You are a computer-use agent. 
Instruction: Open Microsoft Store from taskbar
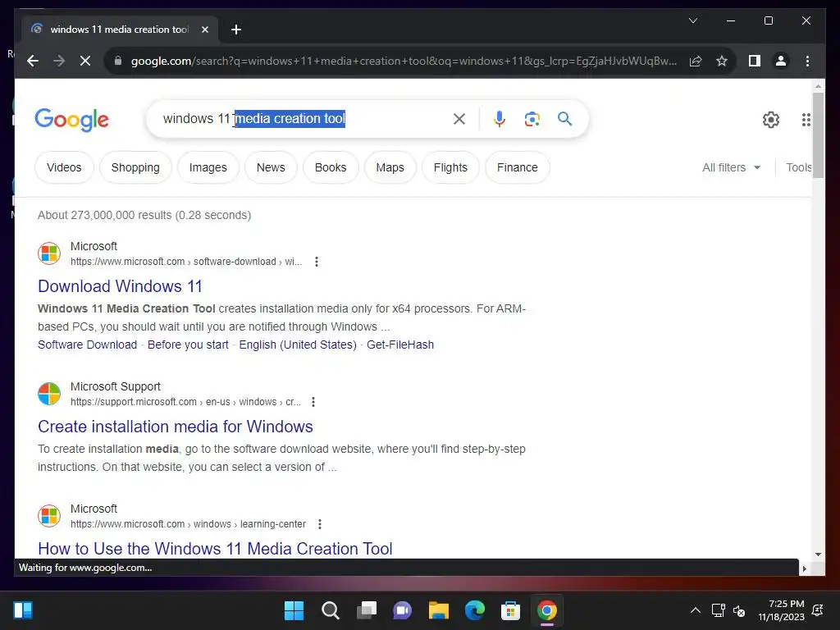[510, 610]
